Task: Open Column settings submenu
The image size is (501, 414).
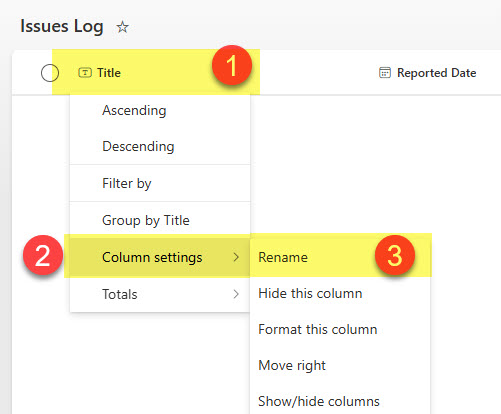Action: click(x=160, y=257)
